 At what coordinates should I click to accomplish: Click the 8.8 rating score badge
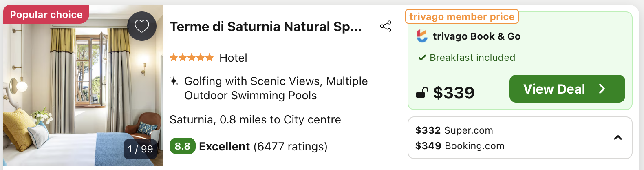pyautogui.click(x=183, y=146)
